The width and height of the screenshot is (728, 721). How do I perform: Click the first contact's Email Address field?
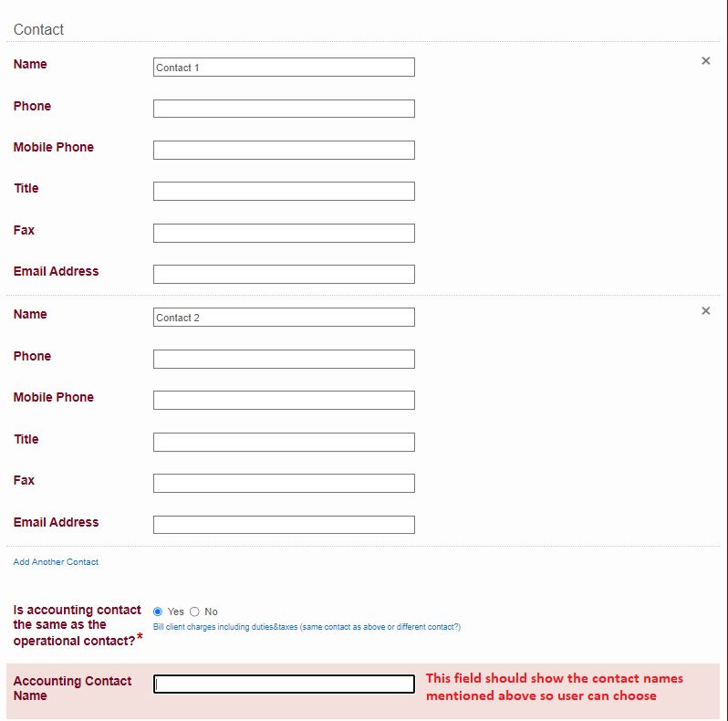[x=284, y=275]
